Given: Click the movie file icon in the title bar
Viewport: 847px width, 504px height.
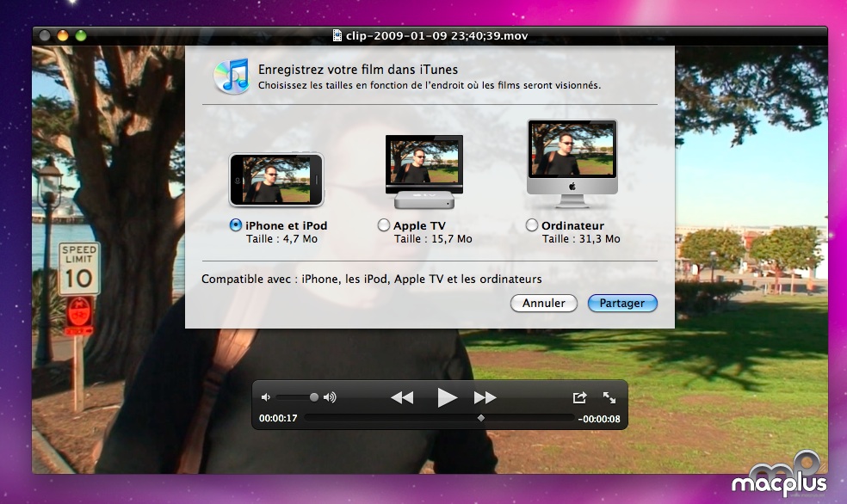Looking at the screenshot, I should tap(337, 35).
